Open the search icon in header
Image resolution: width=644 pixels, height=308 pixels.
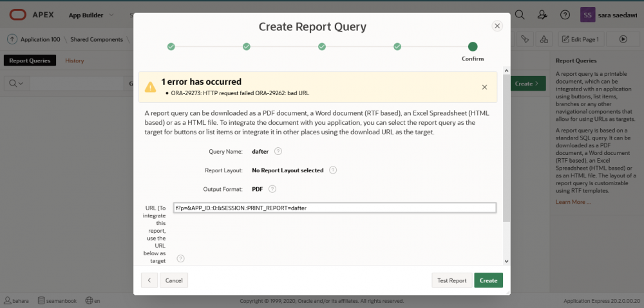click(520, 15)
